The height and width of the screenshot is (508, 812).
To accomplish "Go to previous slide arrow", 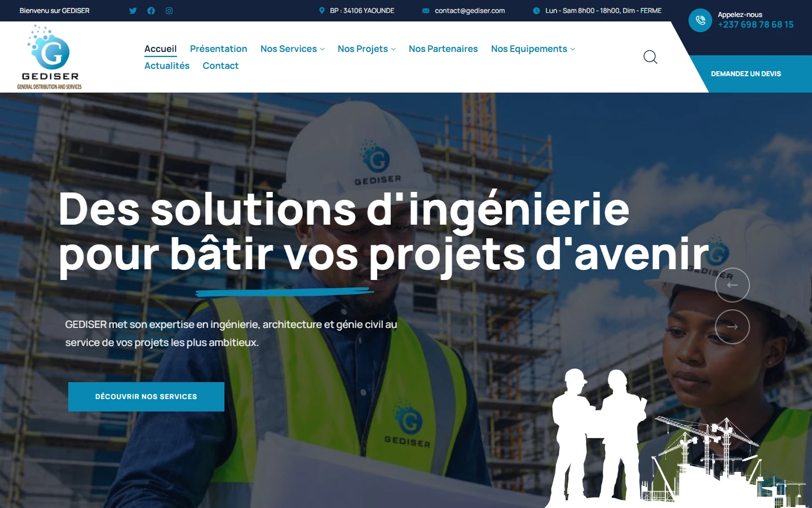I will coord(732,285).
